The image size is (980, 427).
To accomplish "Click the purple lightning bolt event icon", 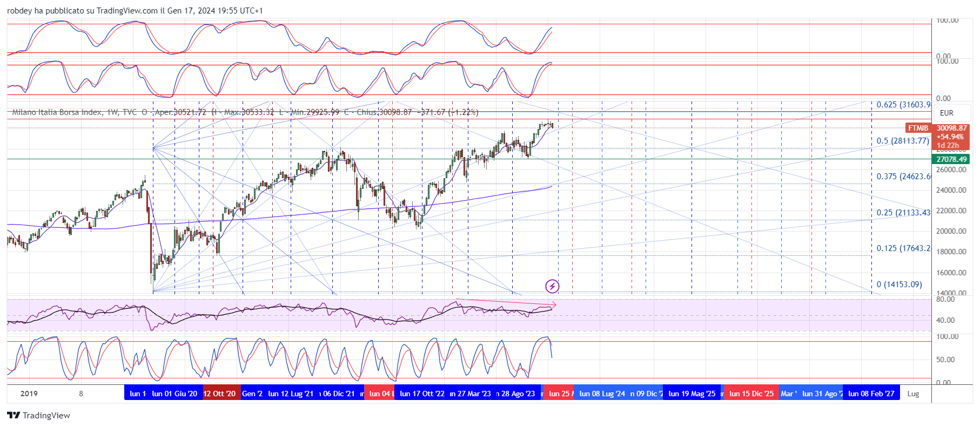I will click(552, 286).
